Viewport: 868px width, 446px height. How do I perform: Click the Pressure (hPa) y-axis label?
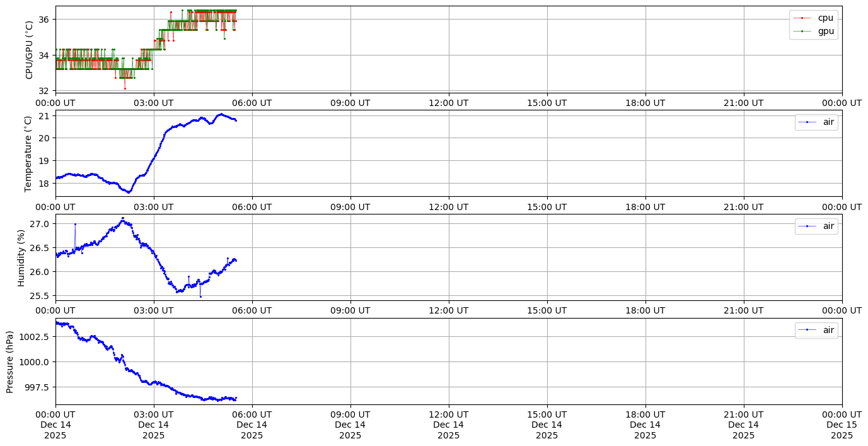[x=9, y=361]
